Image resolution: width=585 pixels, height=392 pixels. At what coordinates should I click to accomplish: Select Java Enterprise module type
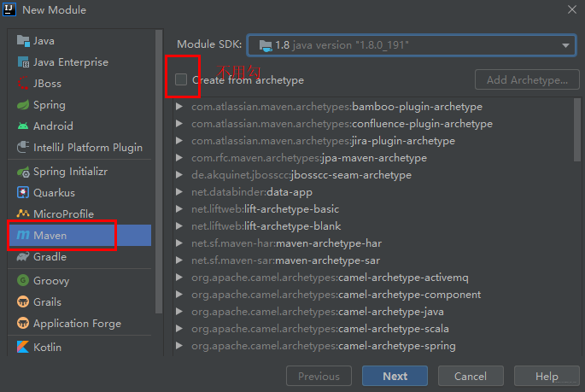[x=71, y=61]
